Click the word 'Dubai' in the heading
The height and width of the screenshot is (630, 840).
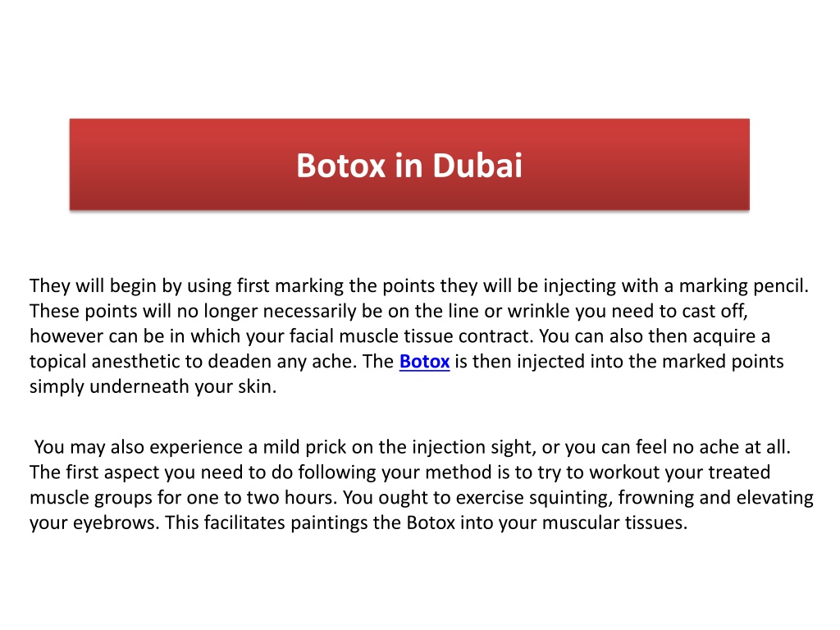point(477,165)
